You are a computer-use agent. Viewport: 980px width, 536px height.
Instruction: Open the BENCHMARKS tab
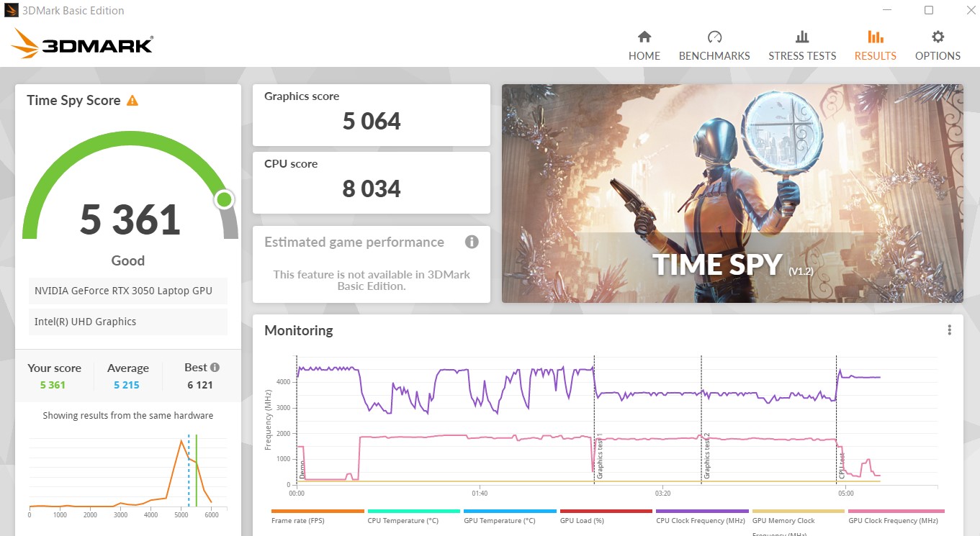click(x=714, y=46)
